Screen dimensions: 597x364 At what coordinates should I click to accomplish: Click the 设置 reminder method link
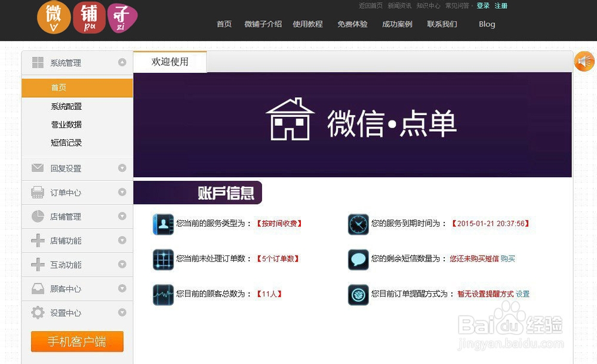(523, 294)
